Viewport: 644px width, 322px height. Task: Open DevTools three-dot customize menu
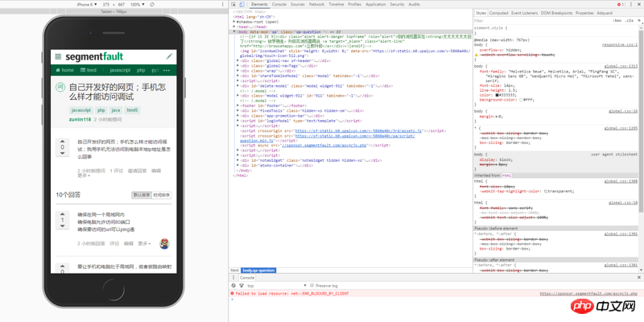click(x=630, y=4)
